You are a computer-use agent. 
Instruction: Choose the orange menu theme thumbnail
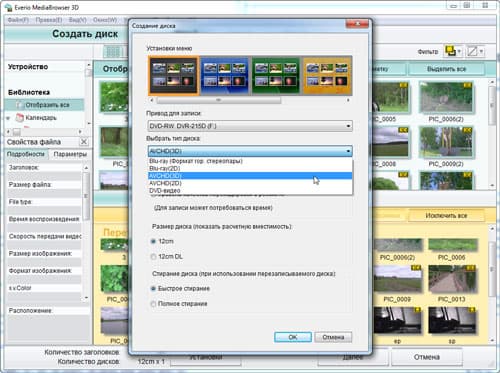(327, 76)
